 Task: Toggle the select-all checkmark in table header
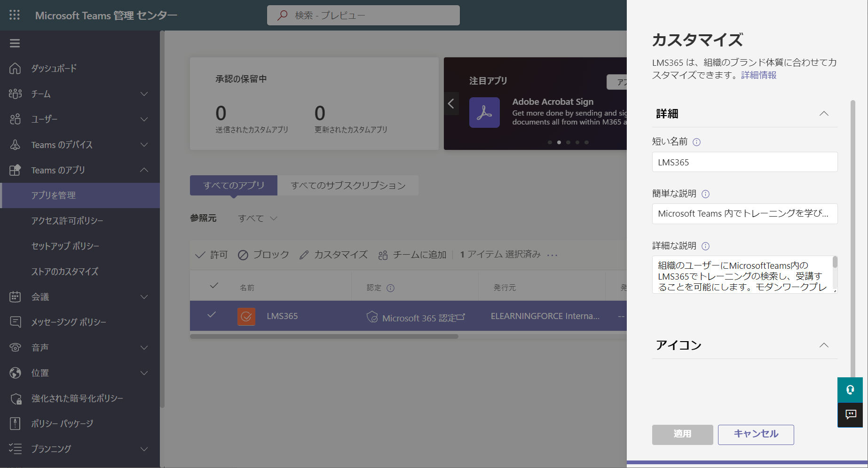point(214,286)
